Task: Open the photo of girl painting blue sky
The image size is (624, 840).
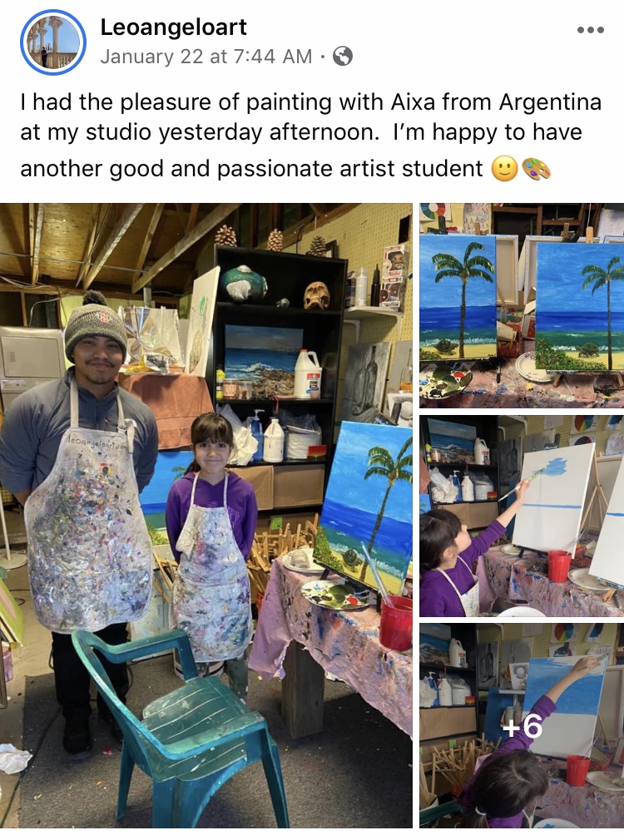Action: (x=522, y=516)
